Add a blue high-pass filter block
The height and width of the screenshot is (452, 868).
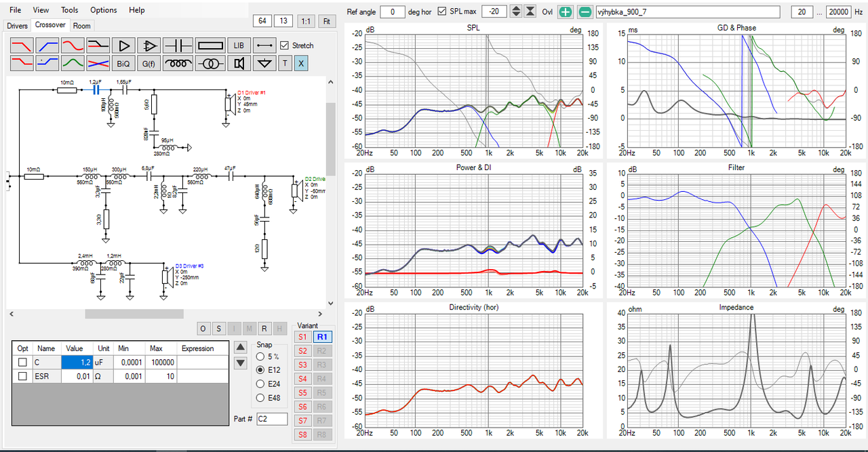[47, 45]
